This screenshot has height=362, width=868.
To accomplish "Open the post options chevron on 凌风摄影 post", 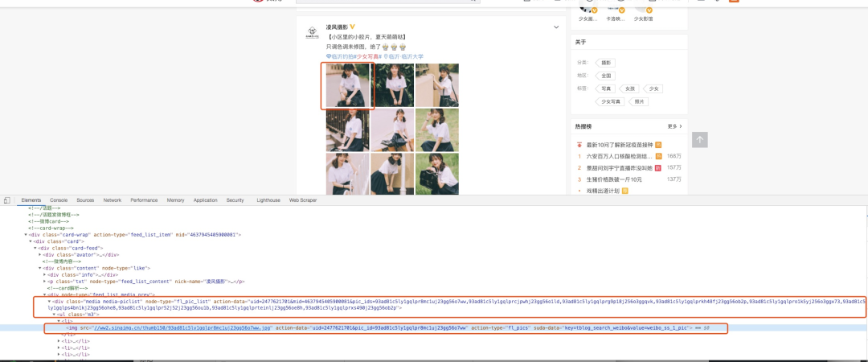I will 556,27.
